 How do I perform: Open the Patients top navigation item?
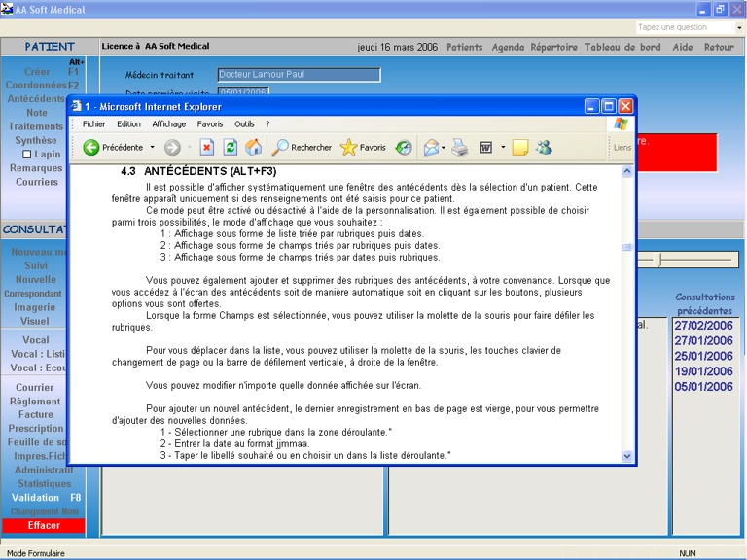click(x=465, y=47)
